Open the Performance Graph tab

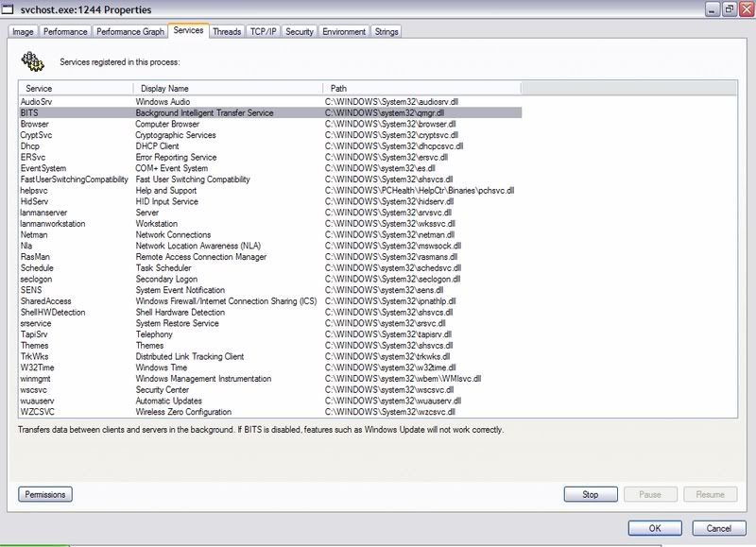129,31
